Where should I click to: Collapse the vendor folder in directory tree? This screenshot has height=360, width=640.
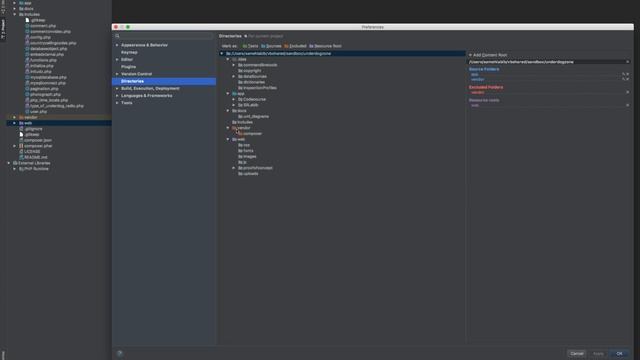tap(228, 128)
